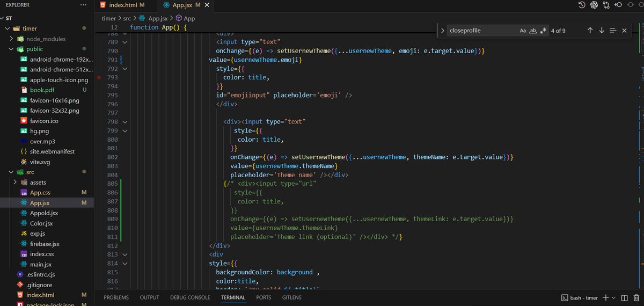Open Explorer views and more actions menu

[82, 5]
